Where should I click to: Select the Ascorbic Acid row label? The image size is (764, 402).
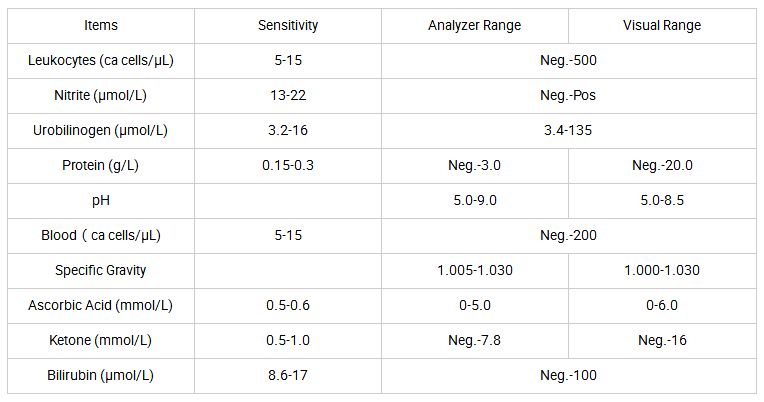tap(101, 305)
